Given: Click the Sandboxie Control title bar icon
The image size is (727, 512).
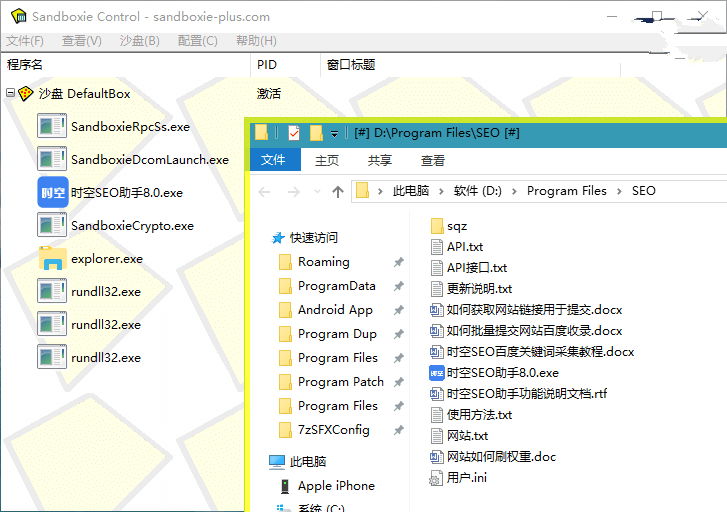Looking at the screenshot, I should pos(19,17).
